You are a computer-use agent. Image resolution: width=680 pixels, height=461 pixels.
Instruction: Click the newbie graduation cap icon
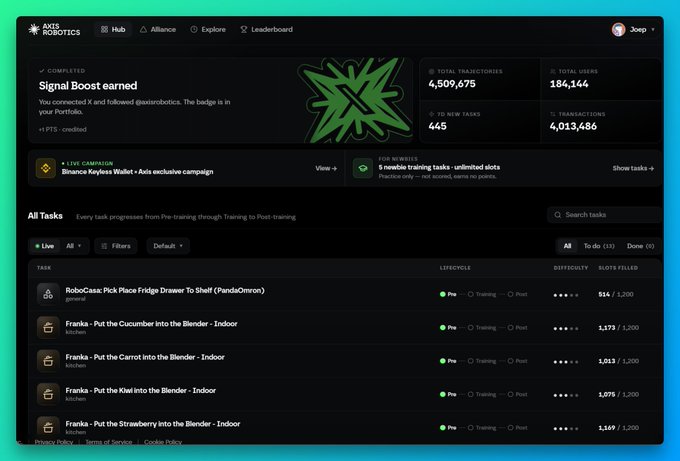363,168
